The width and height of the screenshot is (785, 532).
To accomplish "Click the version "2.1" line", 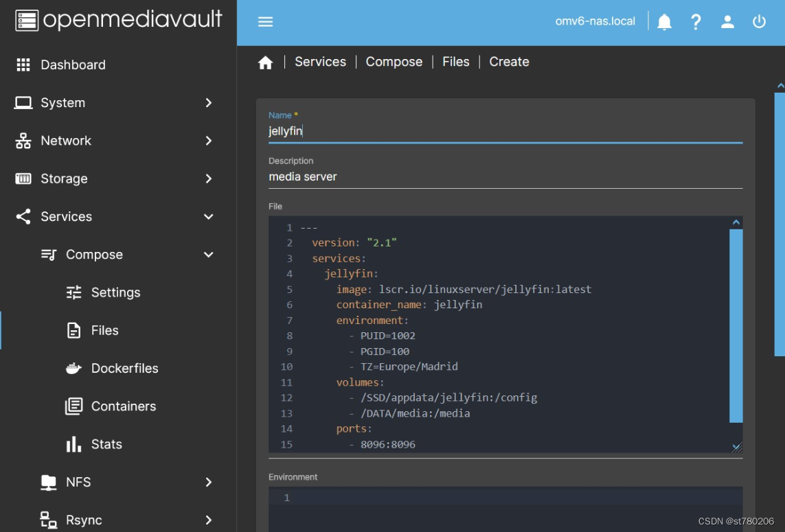I will (x=354, y=243).
